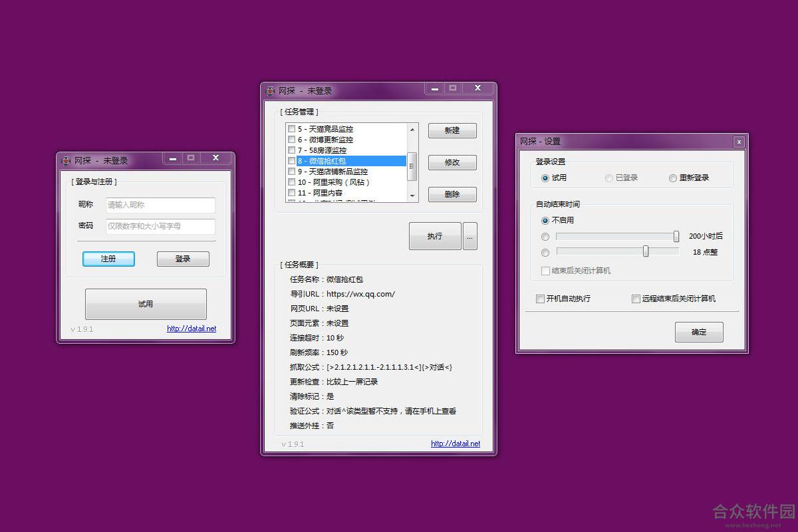Click the 新建 new task button
Viewport: 798px width, 532px height.
452,130
